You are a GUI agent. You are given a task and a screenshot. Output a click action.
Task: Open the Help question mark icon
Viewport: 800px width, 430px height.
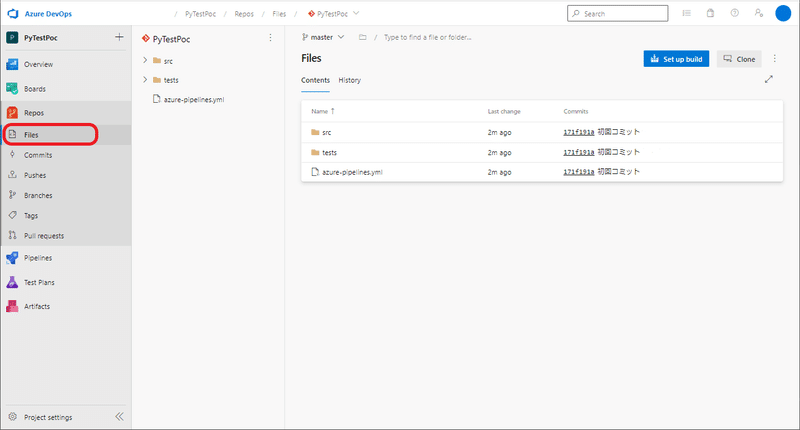[x=734, y=13]
